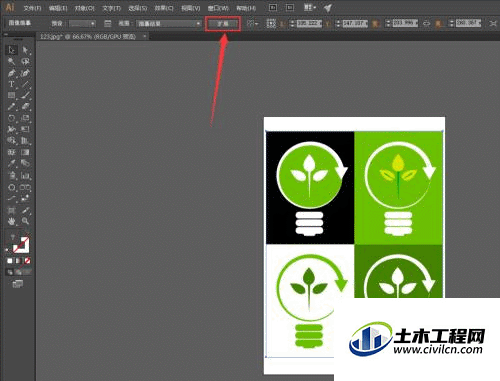Select the Rectangle tool
500x381 pixels.
point(12,96)
